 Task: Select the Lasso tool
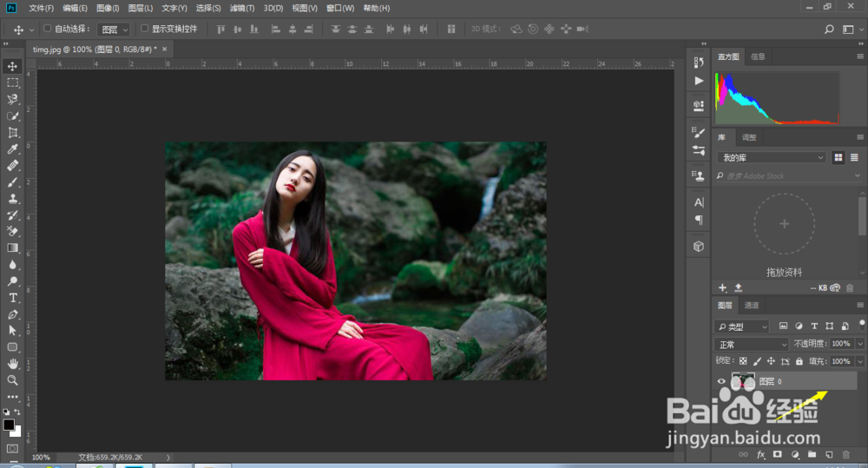click(x=12, y=100)
